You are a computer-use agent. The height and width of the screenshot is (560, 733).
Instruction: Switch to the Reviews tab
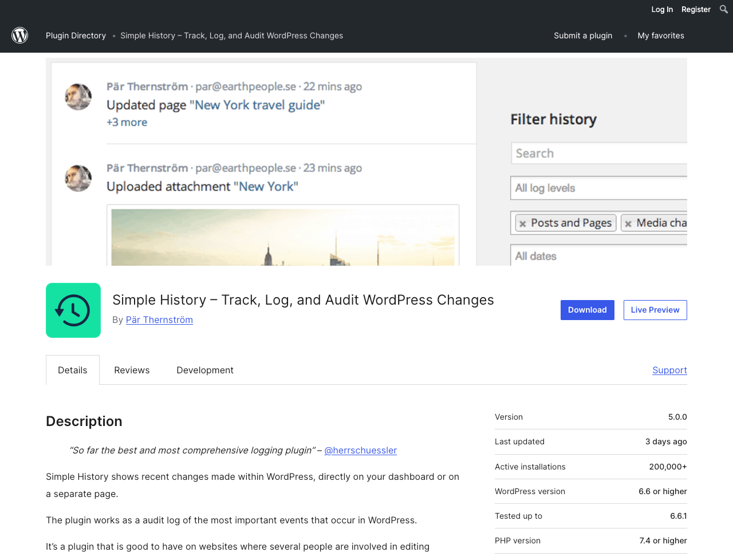pyautogui.click(x=132, y=370)
